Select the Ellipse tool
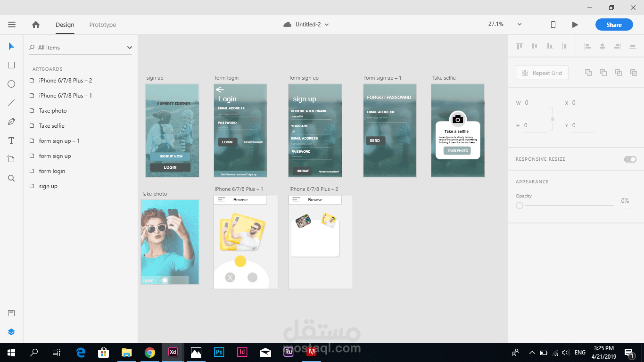Image resolution: width=644 pixels, height=362 pixels. click(x=11, y=84)
